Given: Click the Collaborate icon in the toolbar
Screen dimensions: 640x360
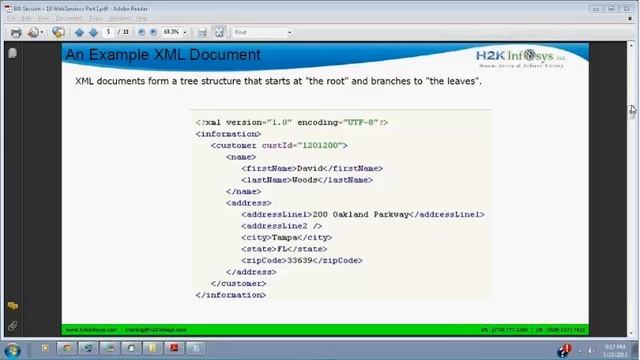Looking at the screenshot, I should [x=58, y=32].
